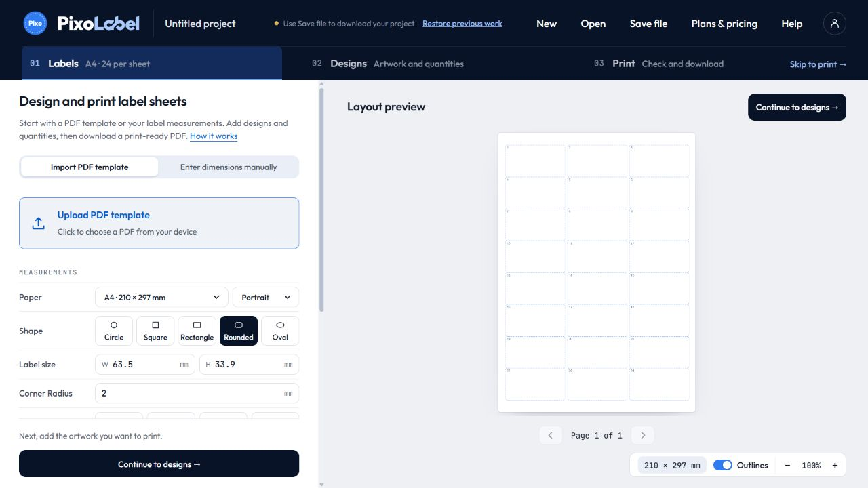Click the Corner Radius input field

(x=197, y=393)
